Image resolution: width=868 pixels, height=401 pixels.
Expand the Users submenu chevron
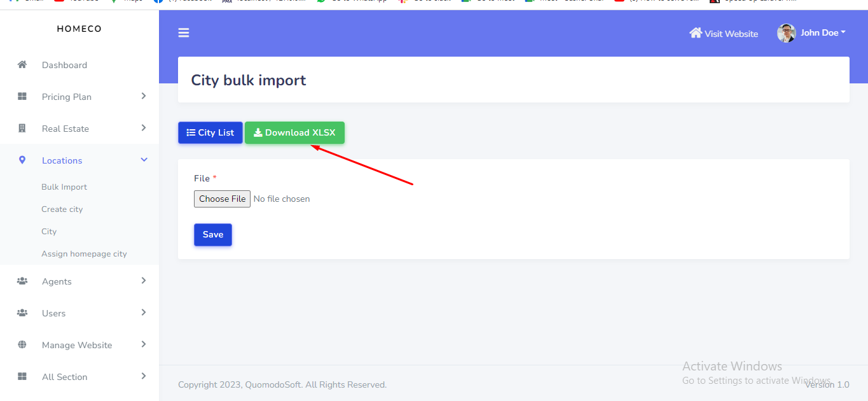pyautogui.click(x=144, y=313)
